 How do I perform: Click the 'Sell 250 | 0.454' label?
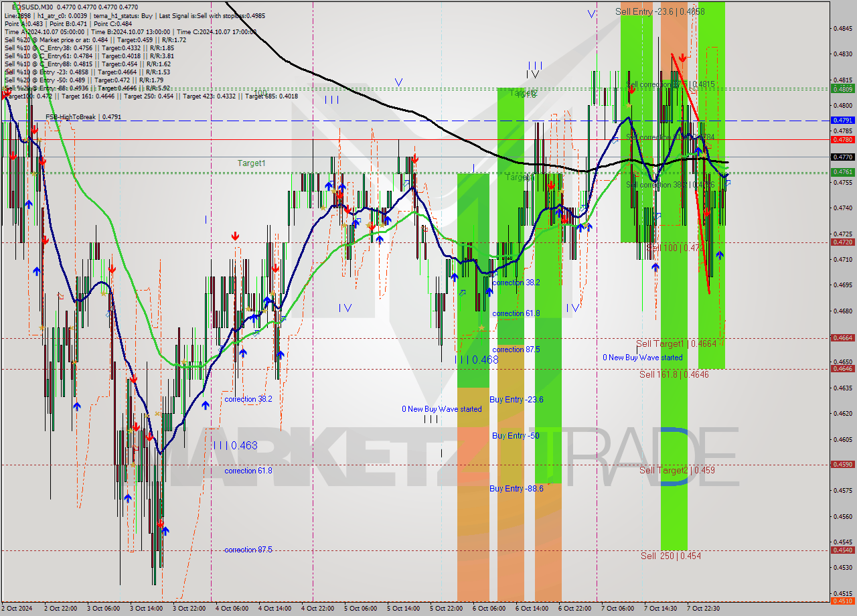(x=671, y=556)
